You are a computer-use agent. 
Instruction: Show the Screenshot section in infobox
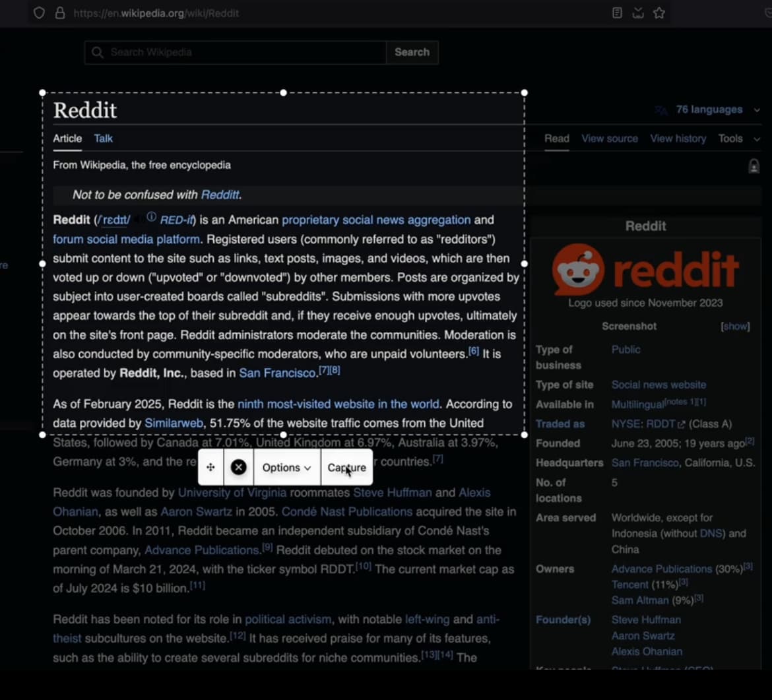click(735, 327)
